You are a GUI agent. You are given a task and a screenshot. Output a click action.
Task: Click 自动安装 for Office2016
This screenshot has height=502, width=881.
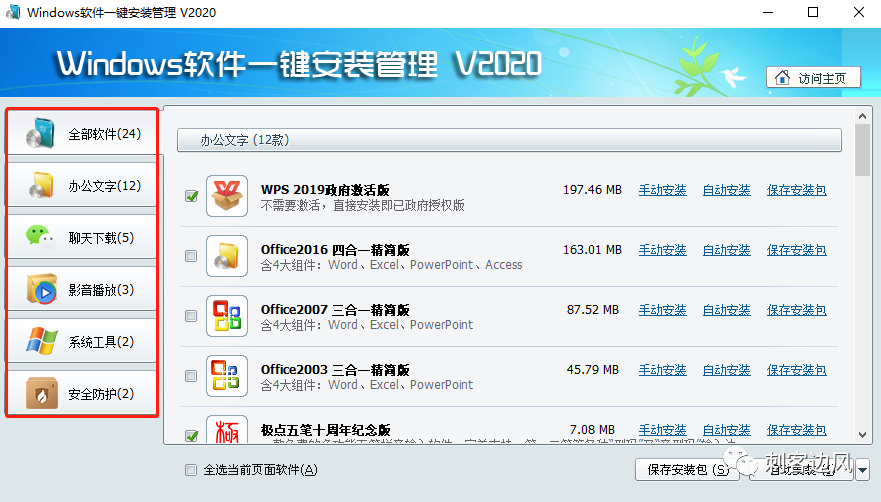click(x=726, y=250)
